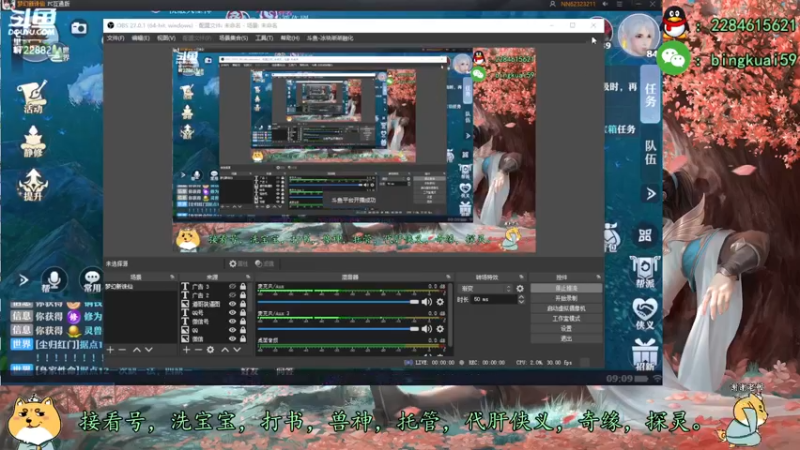
Task: Unlock the QQ image source lock
Action: pyautogui.click(x=243, y=330)
